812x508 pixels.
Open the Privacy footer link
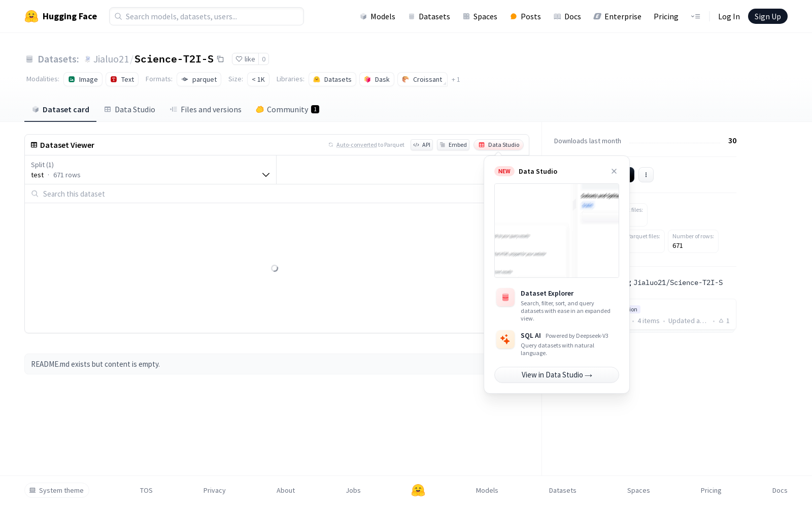coord(215,490)
